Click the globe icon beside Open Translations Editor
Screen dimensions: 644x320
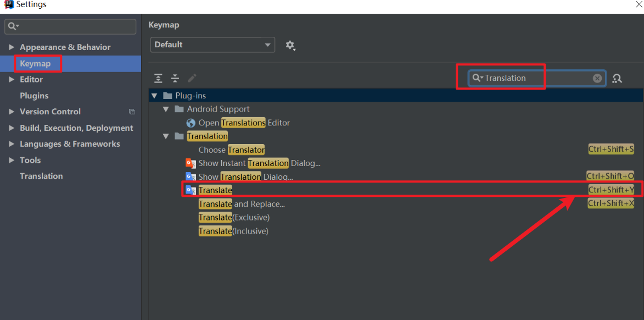point(191,123)
